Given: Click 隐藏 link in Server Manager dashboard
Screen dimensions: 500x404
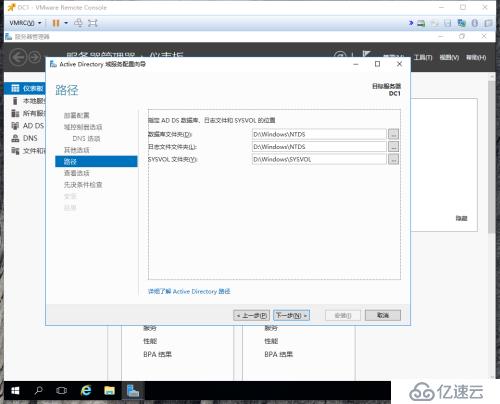Looking at the screenshot, I should pos(461,218).
